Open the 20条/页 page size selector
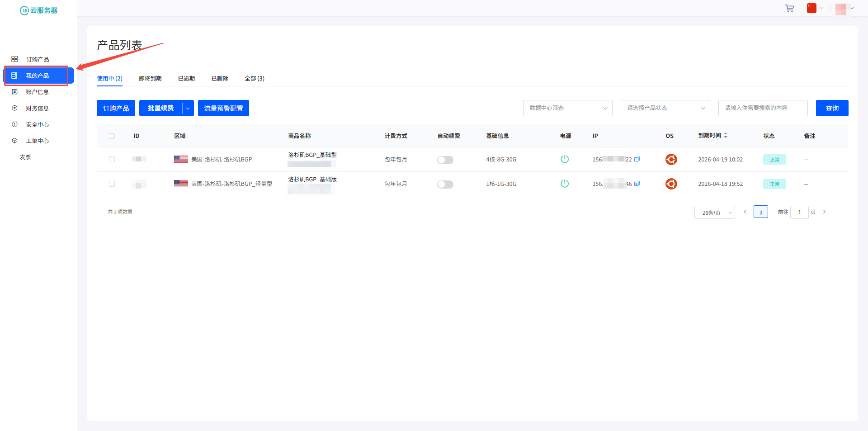 714,213
